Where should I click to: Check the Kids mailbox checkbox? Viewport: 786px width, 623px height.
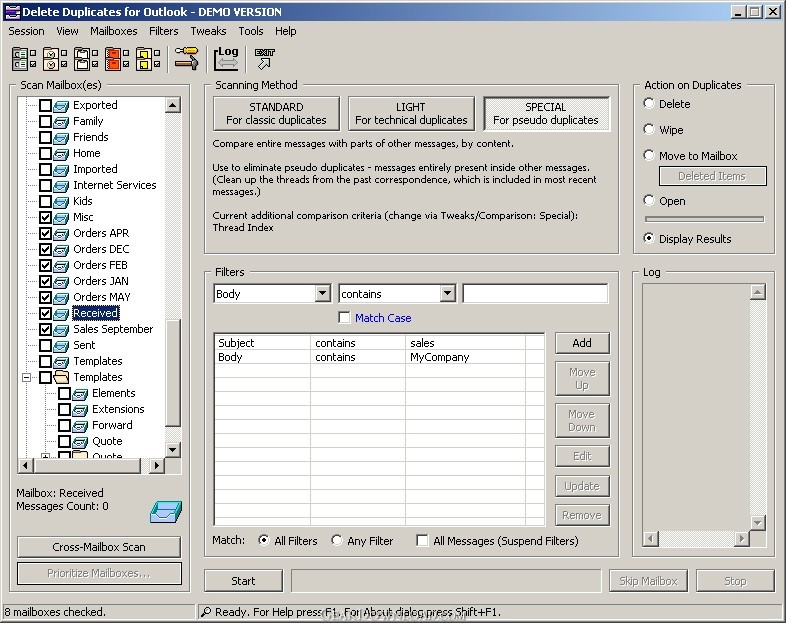(x=45, y=201)
